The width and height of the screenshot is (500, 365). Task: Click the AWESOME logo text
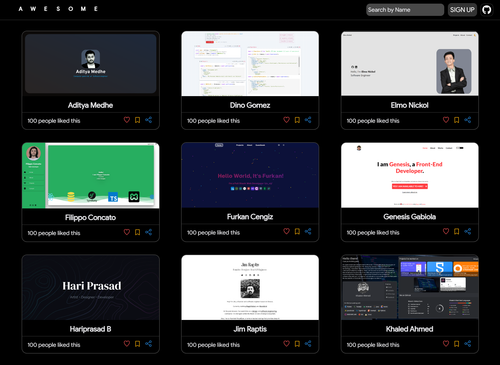[x=58, y=9]
